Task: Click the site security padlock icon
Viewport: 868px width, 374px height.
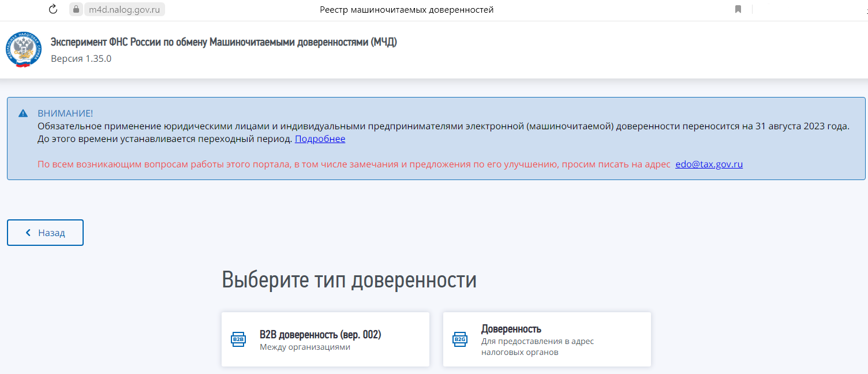Action: (x=76, y=9)
